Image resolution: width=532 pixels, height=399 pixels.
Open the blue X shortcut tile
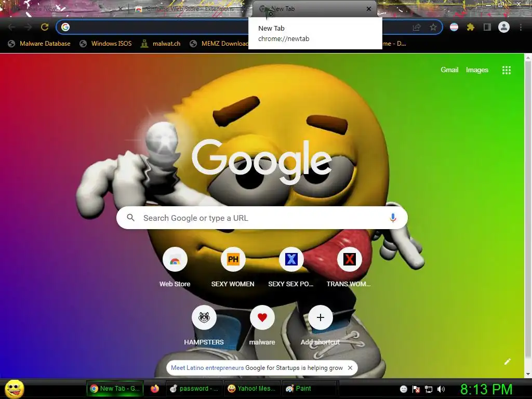coord(291,268)
